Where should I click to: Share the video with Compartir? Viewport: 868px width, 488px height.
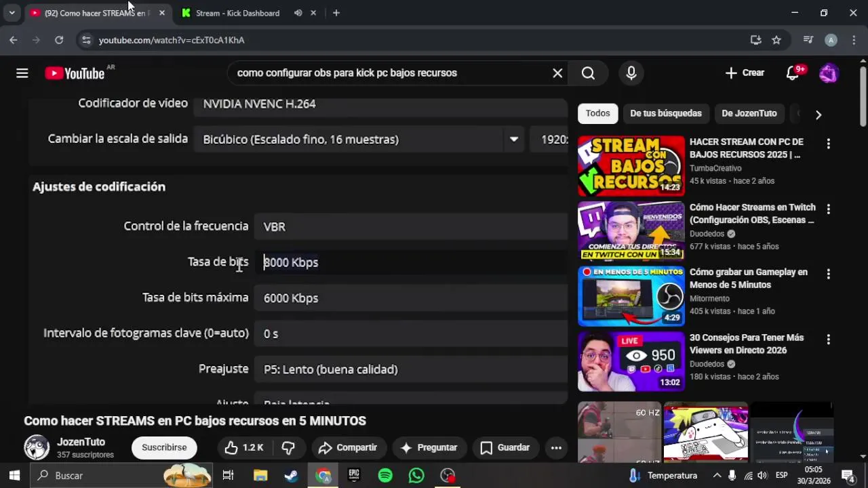pyautogui.click(x=348, y=447)
